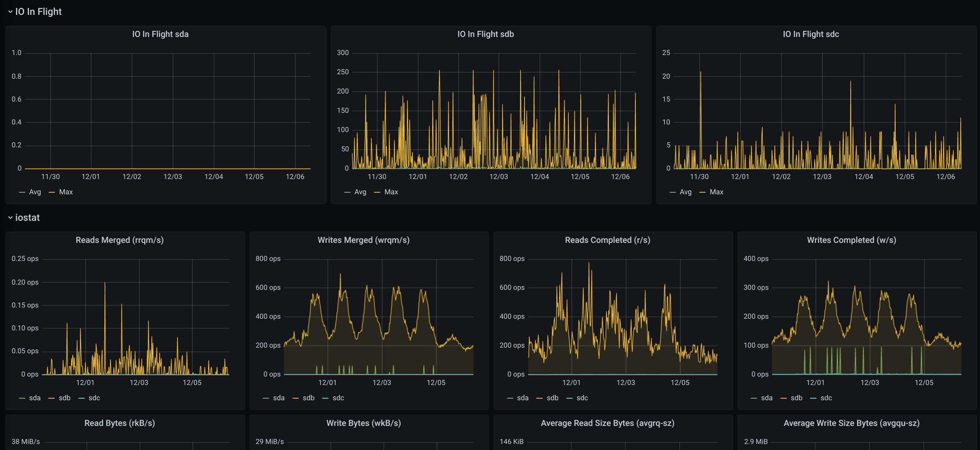Toggle the Avg series in sda panel legend
980x450 pixels.
pos(35,192)
